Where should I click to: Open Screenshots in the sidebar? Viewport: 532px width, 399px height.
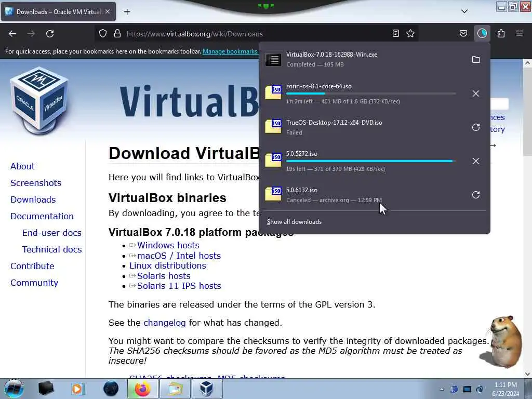pos(36,183)
